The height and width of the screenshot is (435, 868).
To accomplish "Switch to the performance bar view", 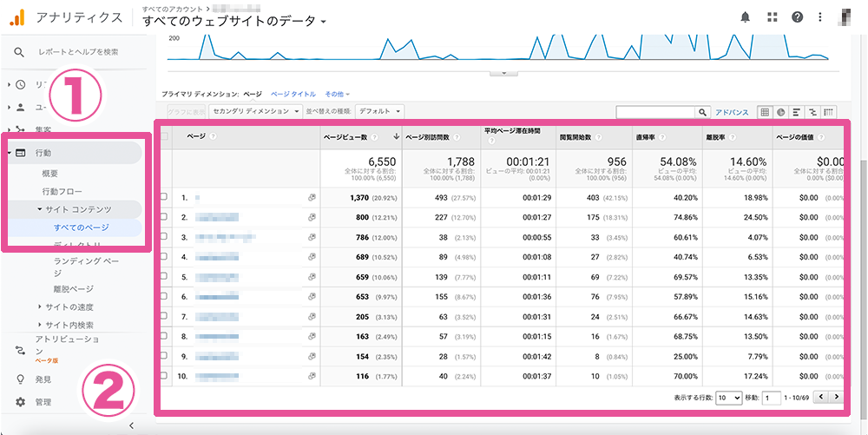I will click(796, 112).
